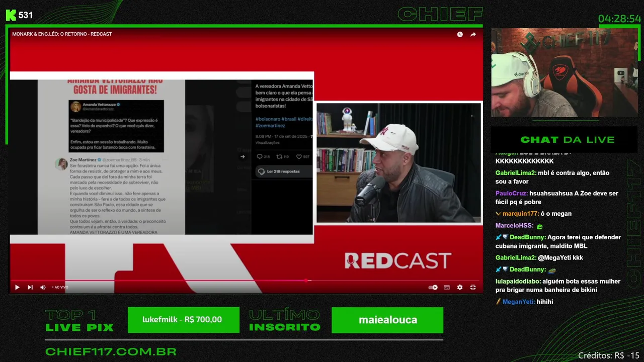This screenshot has height=362, width=644.
Task: Click the emote in MarceloHSS's message
Action: tap(540, 226)
